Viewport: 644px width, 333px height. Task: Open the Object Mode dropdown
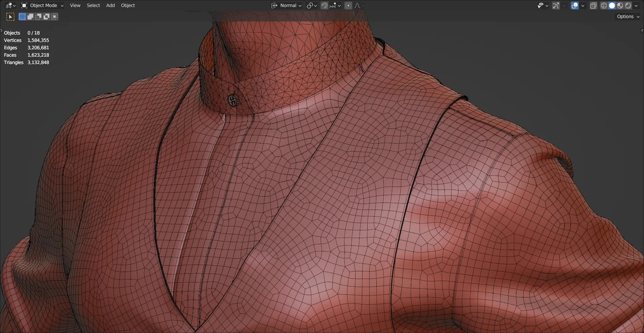(x=42, y=5)
